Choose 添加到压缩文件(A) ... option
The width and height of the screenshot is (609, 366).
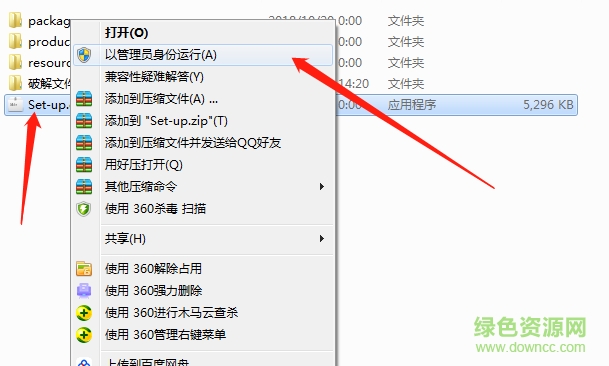point(203,99)
